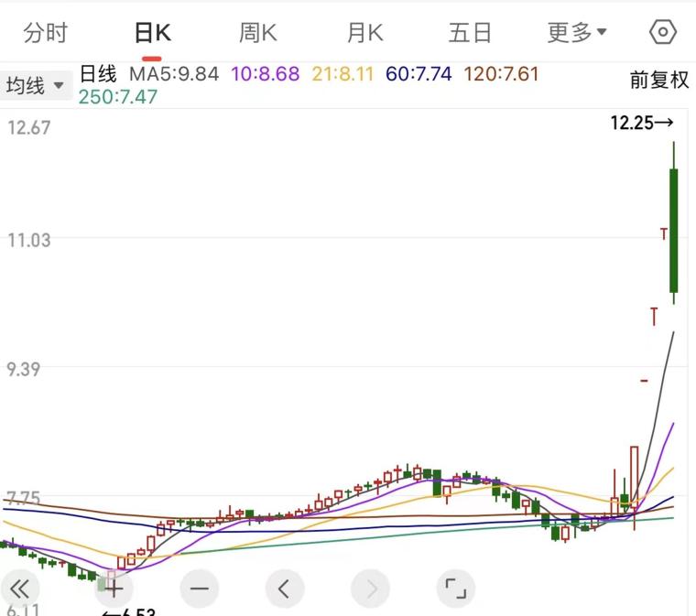Select the navy 60:7.74 average label

point(419,74)
